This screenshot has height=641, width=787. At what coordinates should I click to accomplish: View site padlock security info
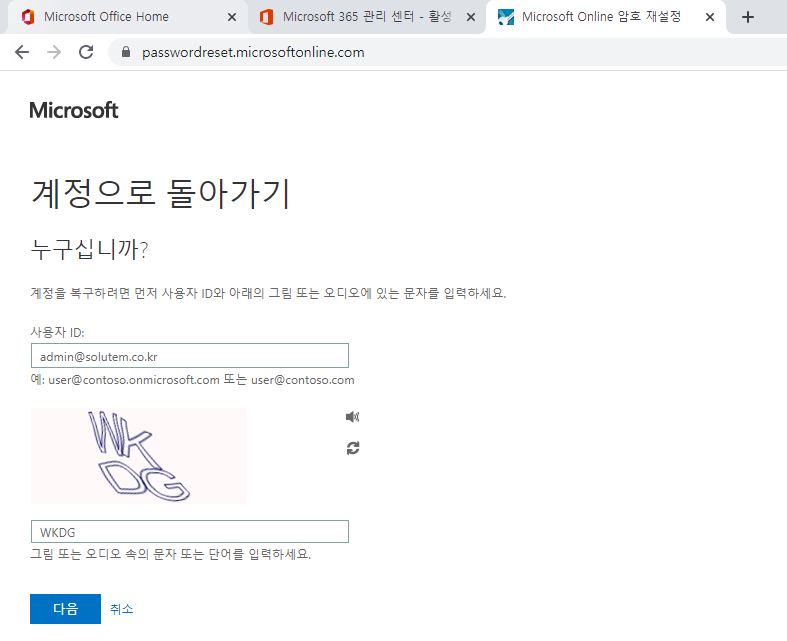pos(126,52)
